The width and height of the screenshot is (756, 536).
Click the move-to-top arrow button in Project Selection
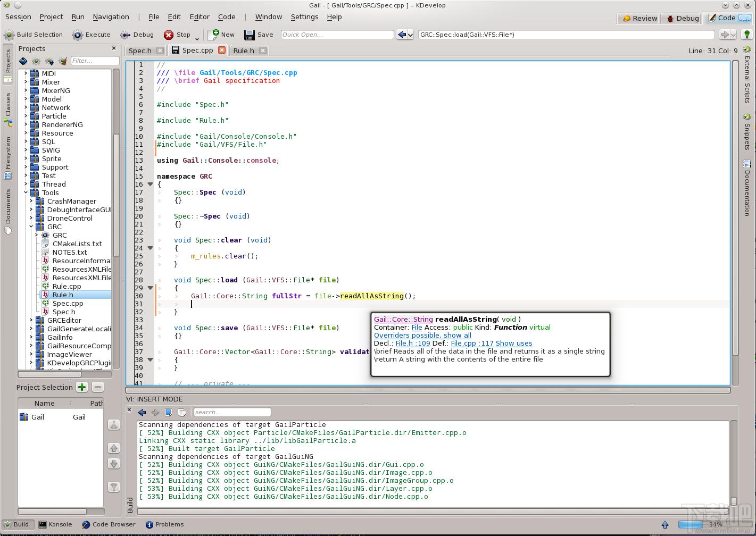coord(114,425)
